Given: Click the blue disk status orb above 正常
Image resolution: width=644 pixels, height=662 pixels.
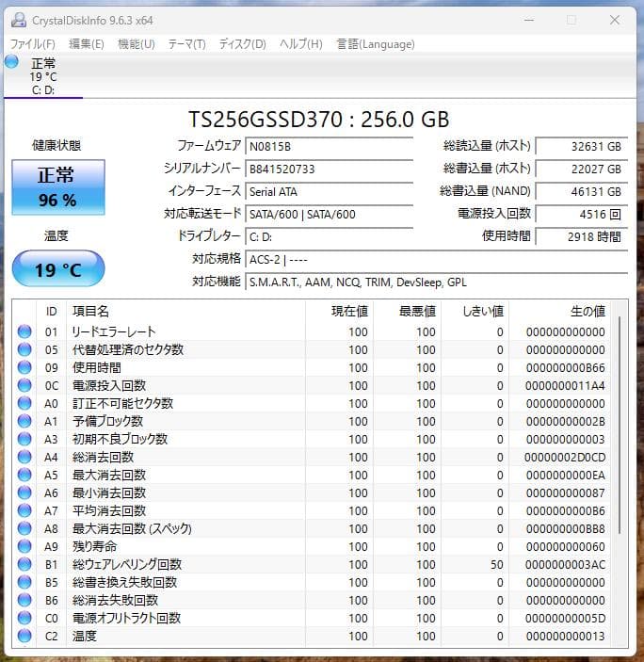Looking at the screenshot, I should pyautogui.click(x=12, y=61).
